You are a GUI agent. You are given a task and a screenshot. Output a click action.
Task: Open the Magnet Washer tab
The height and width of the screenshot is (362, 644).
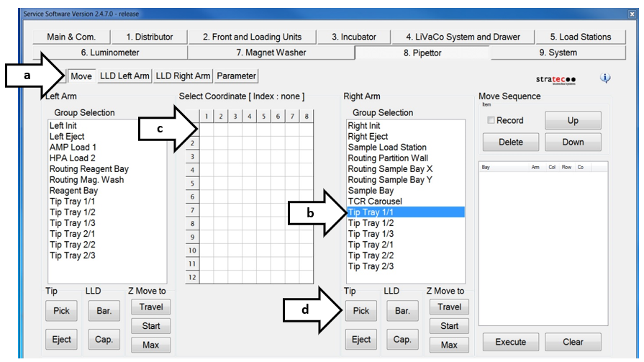click(271, 53)
